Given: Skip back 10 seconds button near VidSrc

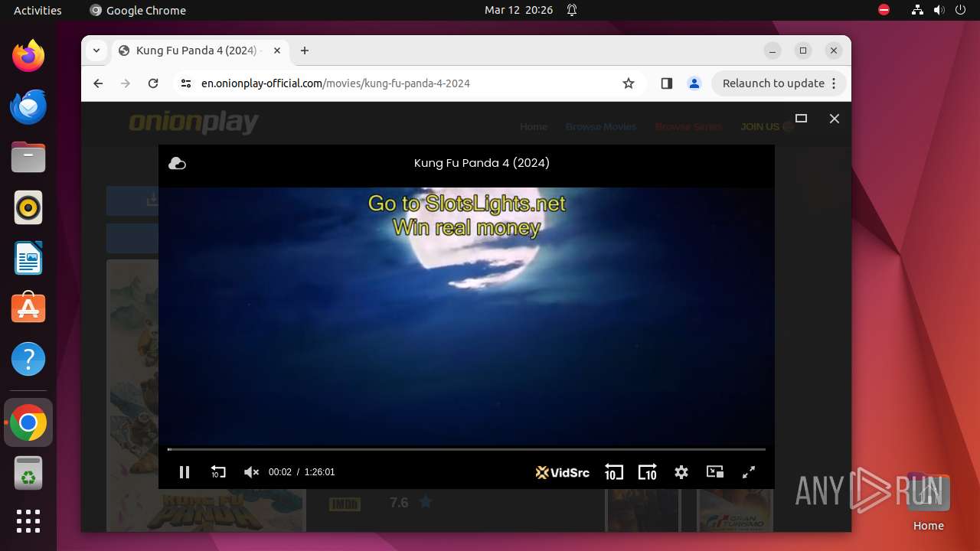Looking at the screenshot, I should 613,472.
